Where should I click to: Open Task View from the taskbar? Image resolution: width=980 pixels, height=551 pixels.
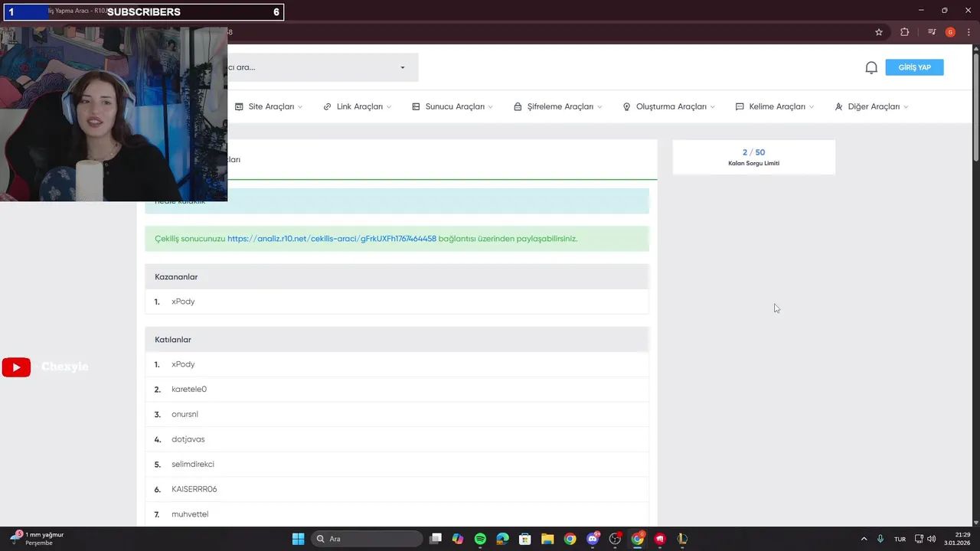coord(436,539)
